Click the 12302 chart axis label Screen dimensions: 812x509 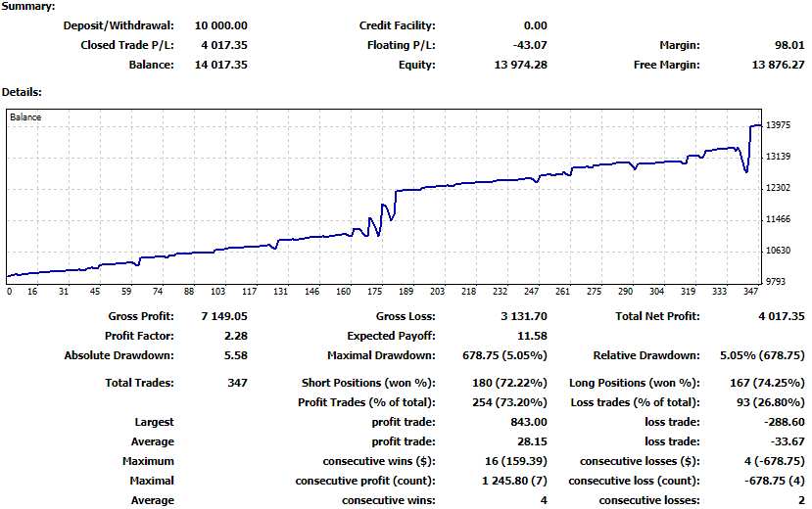tap(779, 188)
